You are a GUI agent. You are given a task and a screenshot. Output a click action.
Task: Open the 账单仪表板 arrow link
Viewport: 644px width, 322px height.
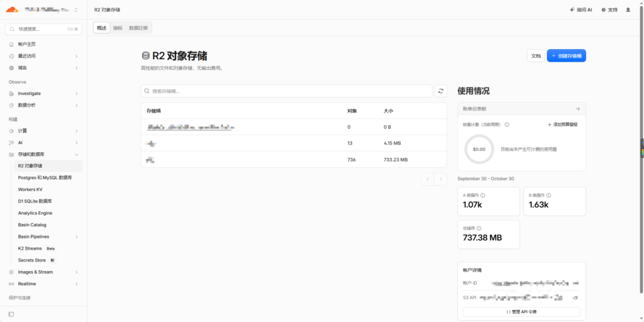pyautogui.click(x=577, y=109)
